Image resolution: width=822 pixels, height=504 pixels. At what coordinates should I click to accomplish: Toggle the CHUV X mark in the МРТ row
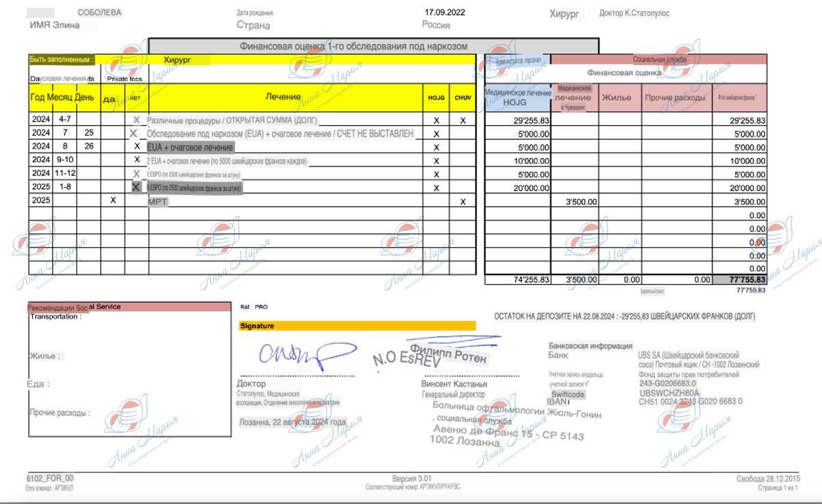(x=462, y=201)
